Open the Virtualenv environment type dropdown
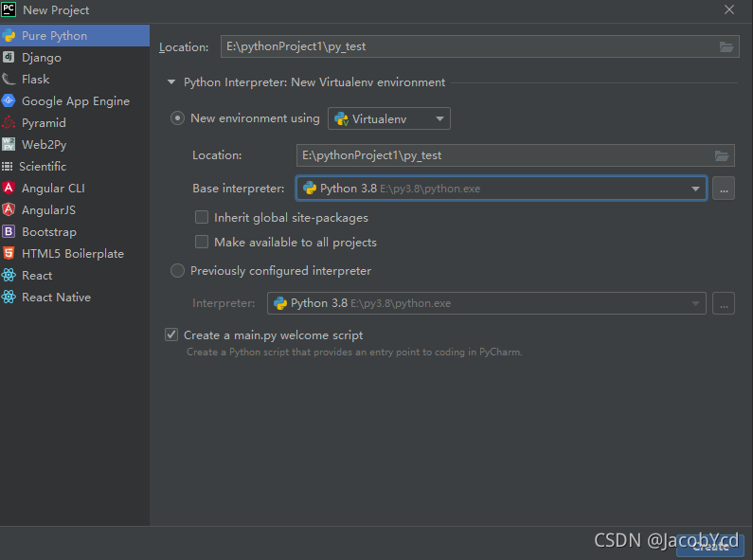 point(389,118)
